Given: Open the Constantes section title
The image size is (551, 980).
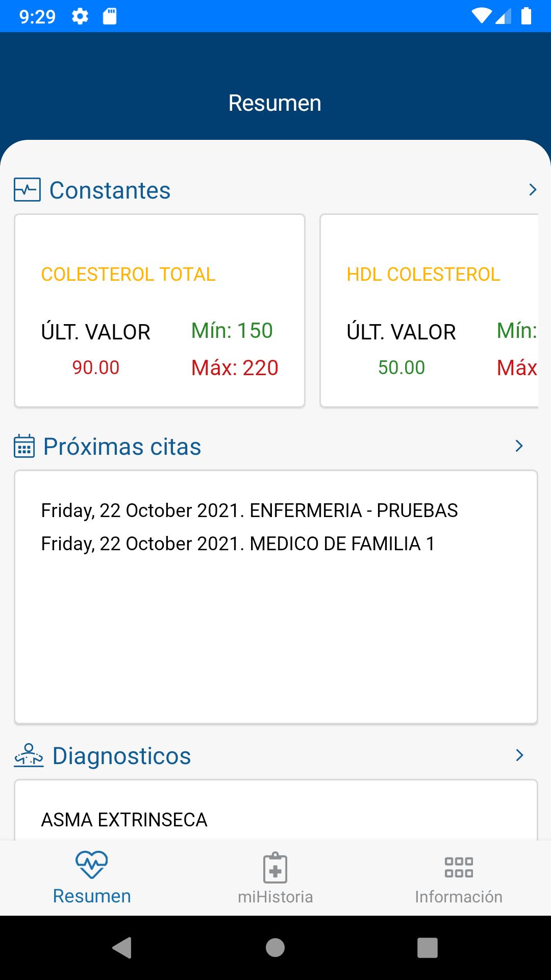Looking at the screenshot, I should (110, 190).
